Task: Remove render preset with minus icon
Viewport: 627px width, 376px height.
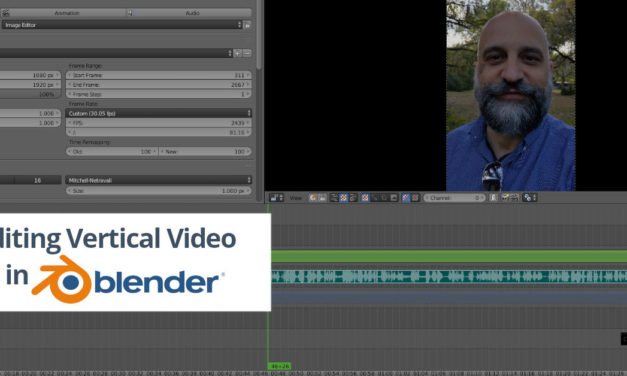Action: point(247,53)
